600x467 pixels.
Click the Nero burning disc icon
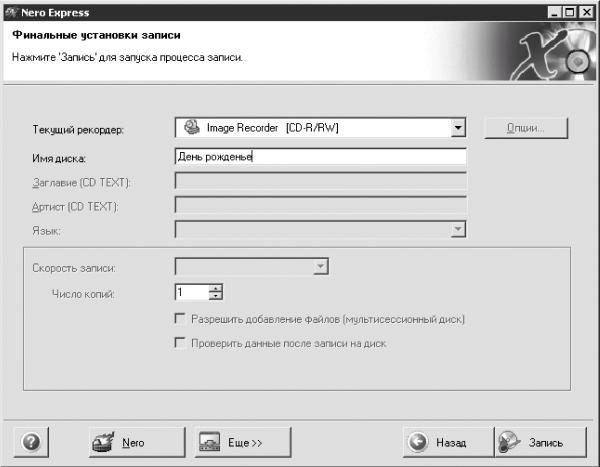[x=103, y=443]
